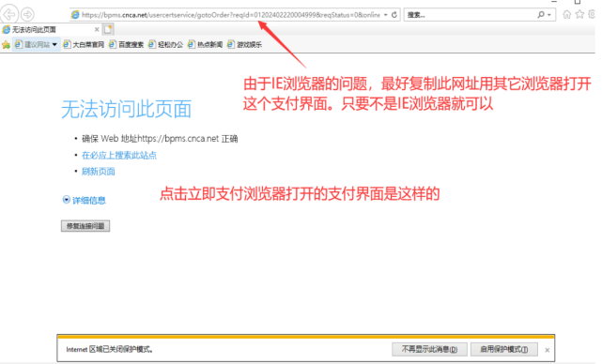Click the New Tab button
This screenshot has height=364, width=602.
click(108, 29)
